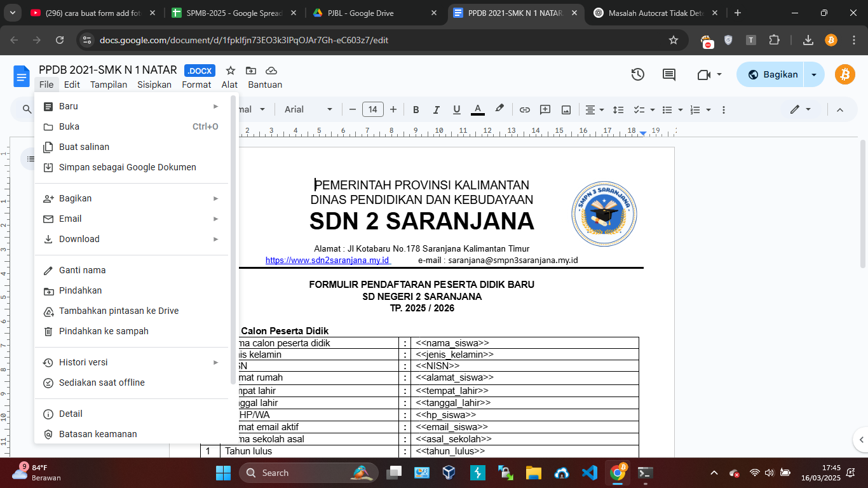
Task: Increase font size with plus button
Action: 393,109
